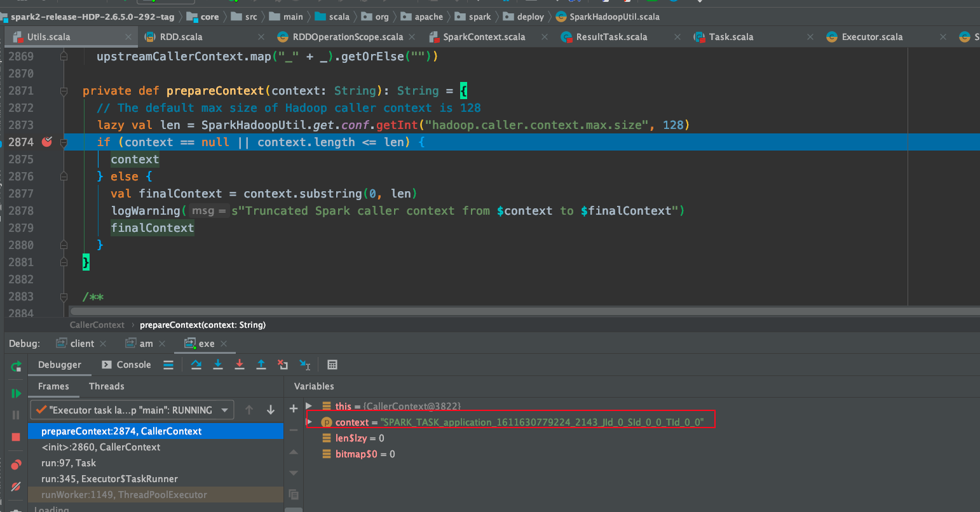Expand the 'context' variable node
Image resolution: width=980 pixels, height=512 pixels.
tap(310, 422)
